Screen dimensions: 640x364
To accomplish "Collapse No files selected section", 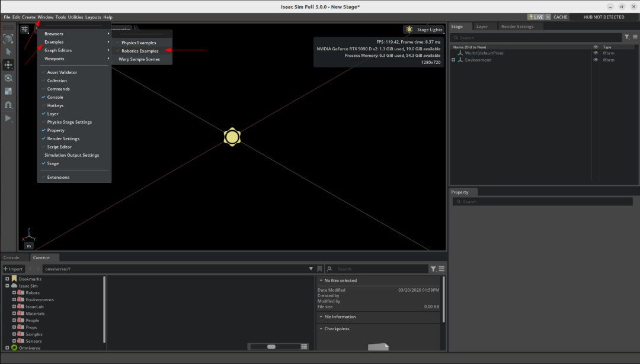I will click(x=321, y=281).
